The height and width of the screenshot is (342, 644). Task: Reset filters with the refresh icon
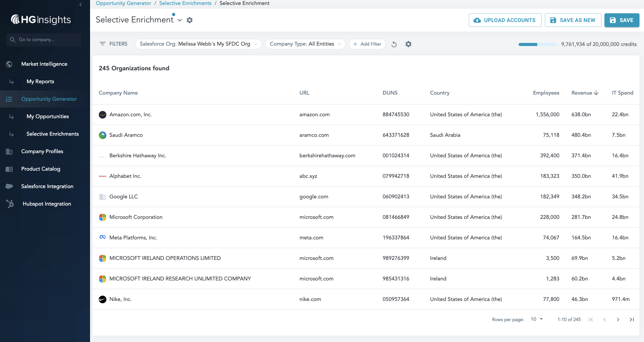click(394, 44)
